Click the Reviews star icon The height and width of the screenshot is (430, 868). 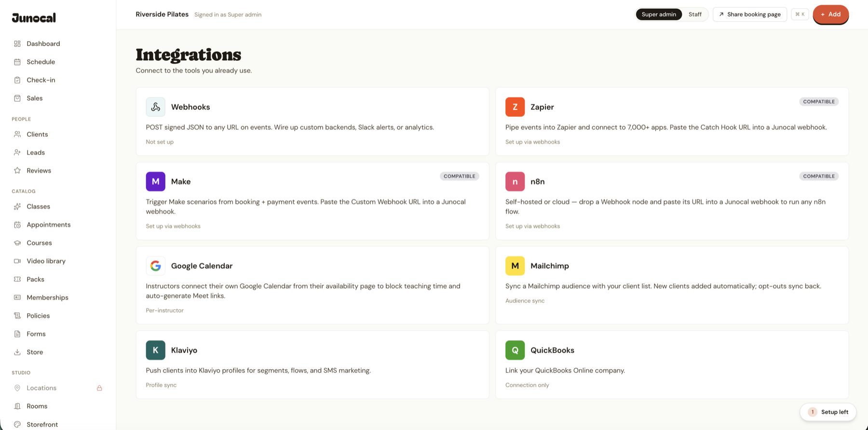(17, 170)
